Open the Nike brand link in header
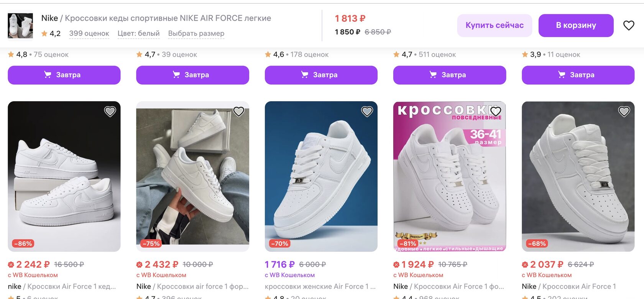The width and height of the screenshot is (644, 299). click(49, 18)
